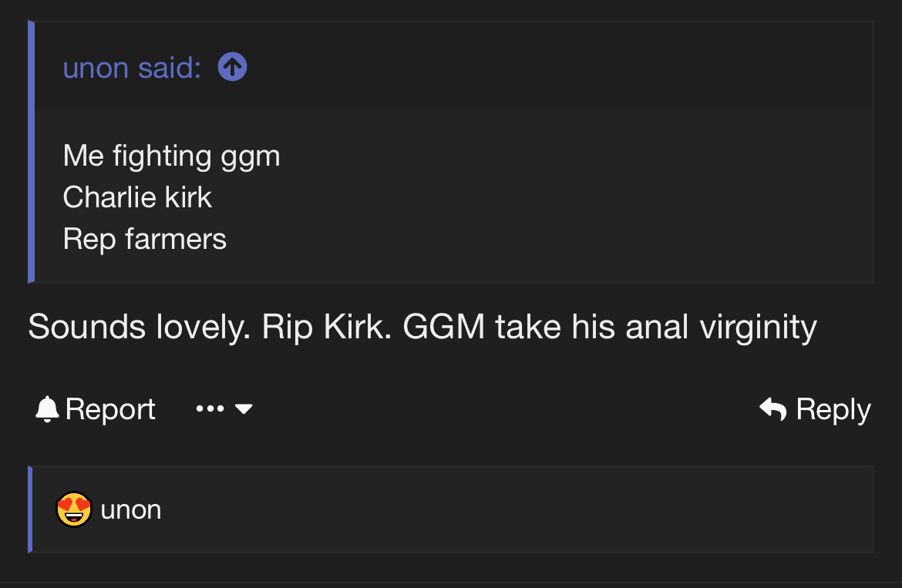Open the "unon said:" quote link

pos(132,68)
